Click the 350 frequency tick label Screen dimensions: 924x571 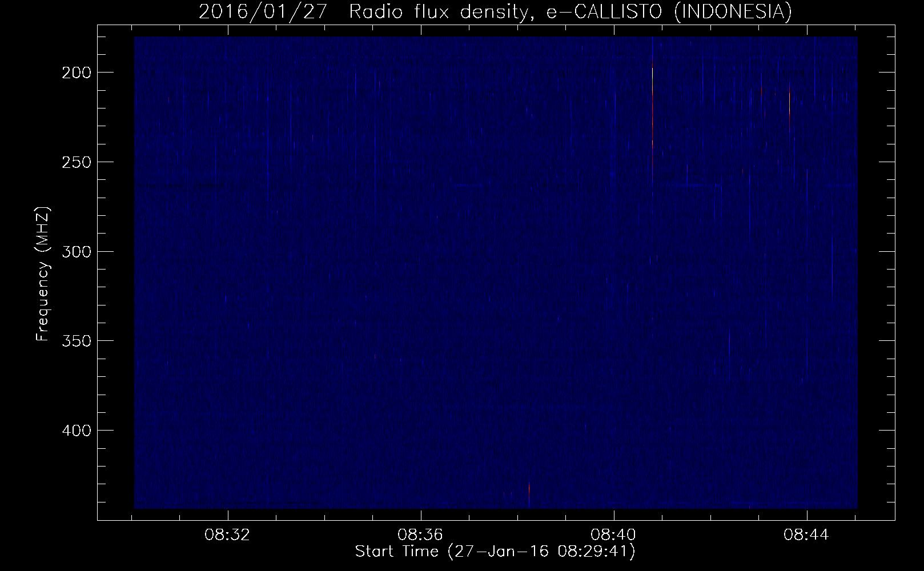pyautogui.click(x=77, y=341)
